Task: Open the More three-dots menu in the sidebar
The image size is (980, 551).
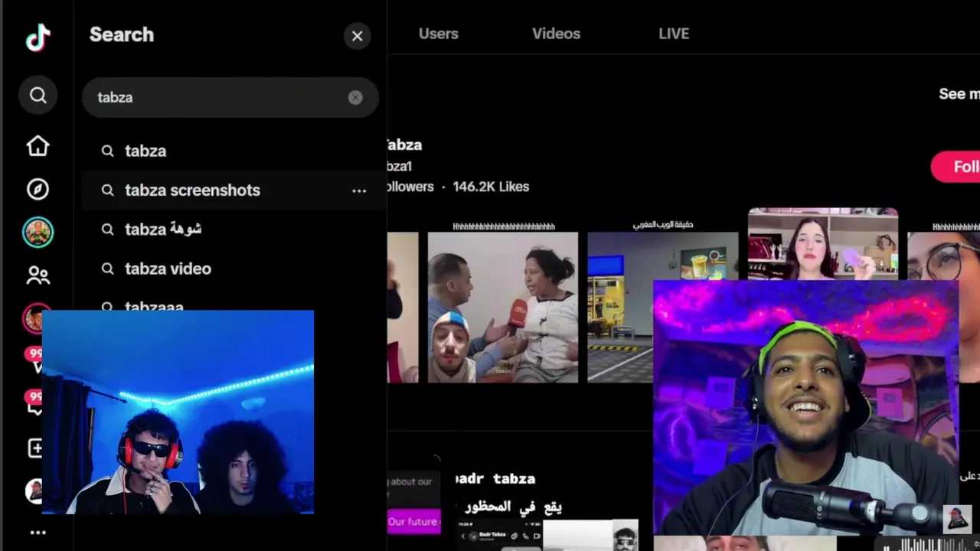Action: coord(38,533)
